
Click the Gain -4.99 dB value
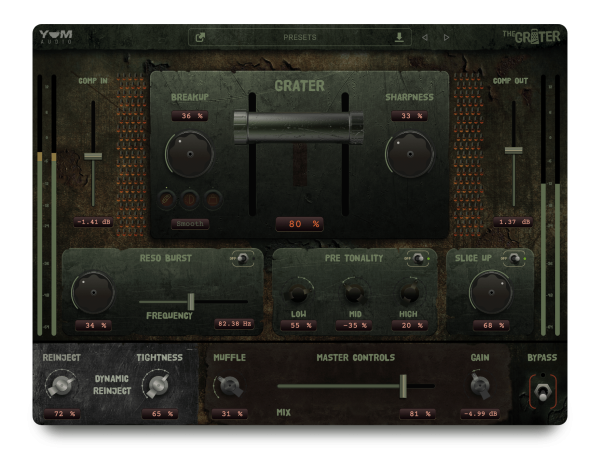pos(480,413)
